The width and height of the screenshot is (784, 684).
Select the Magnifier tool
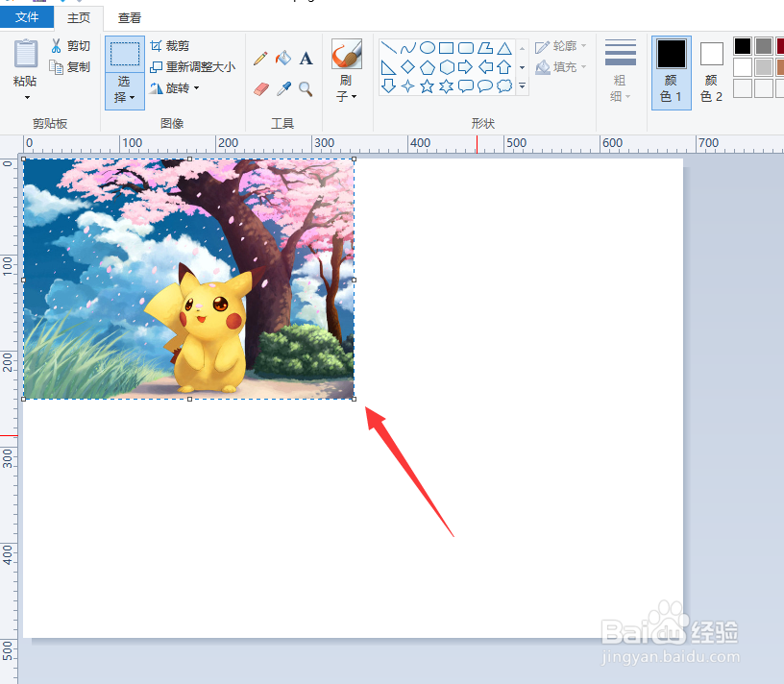306,89
